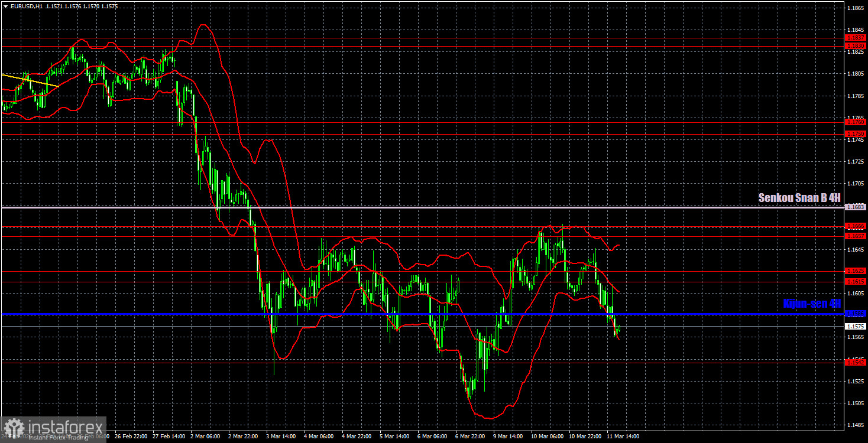Click the 1.1485 price axis value
Screen dimensions: 868x443
click(x=856, y=425)
